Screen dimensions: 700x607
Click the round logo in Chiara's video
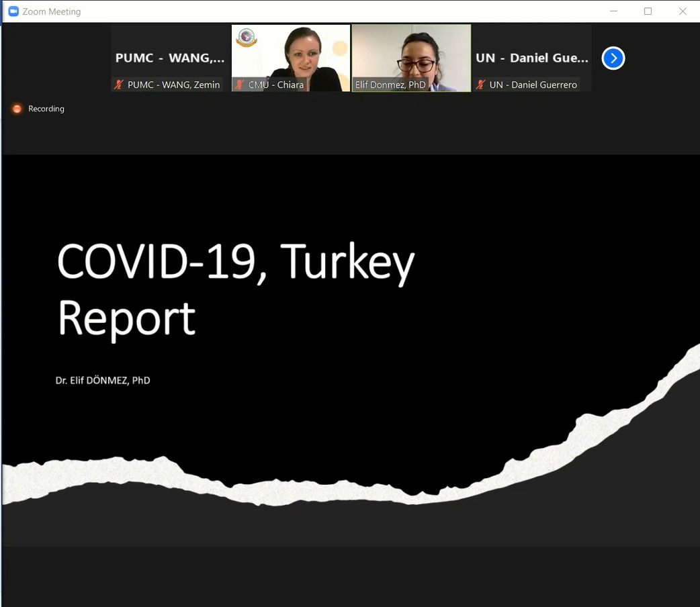click(x=247, y=38)
